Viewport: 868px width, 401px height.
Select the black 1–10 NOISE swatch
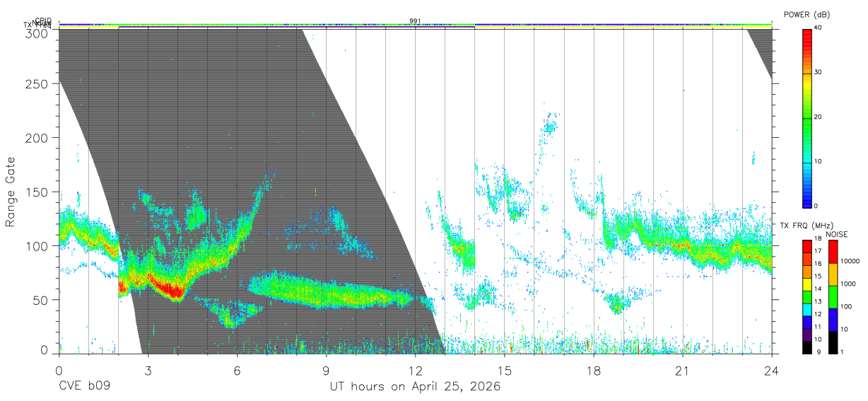point(833,342)
